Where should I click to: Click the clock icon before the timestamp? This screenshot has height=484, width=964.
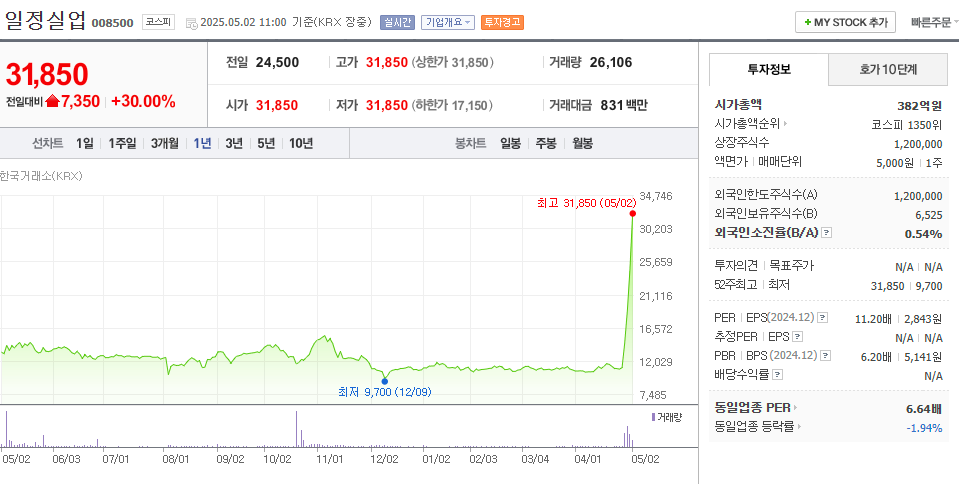click(x=191, y=23)
